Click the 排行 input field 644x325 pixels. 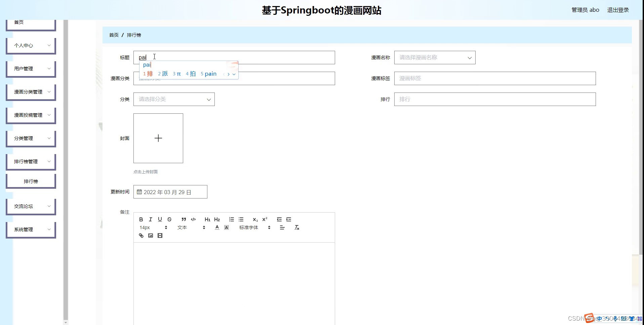tap(495, 99)
